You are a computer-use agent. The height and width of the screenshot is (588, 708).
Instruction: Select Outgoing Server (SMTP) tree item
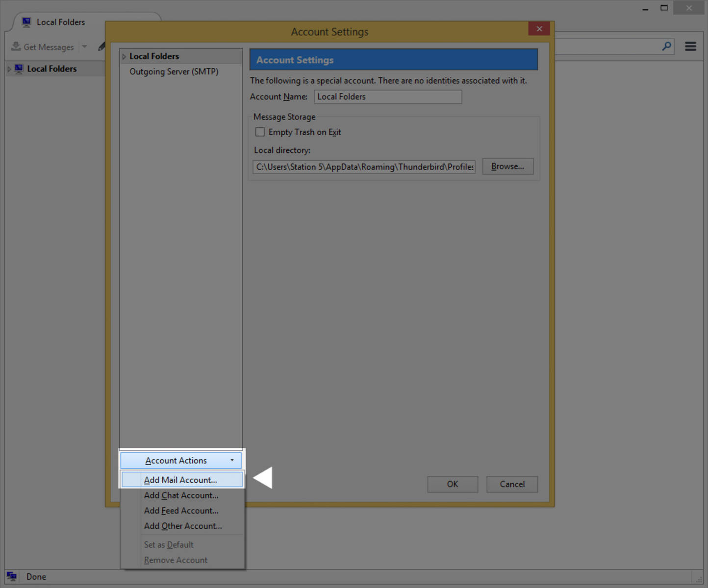(x=174, y=72)
